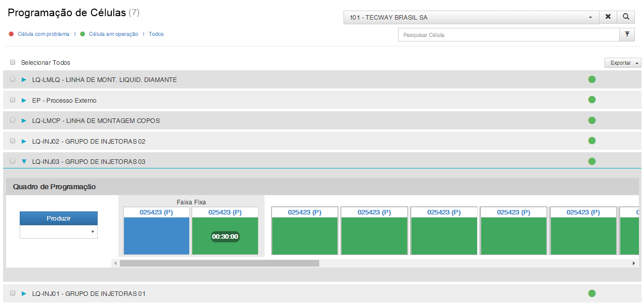This screenshot has width=644, height=303.
Task: Show Todos cells filter
Action: point(156,34)
